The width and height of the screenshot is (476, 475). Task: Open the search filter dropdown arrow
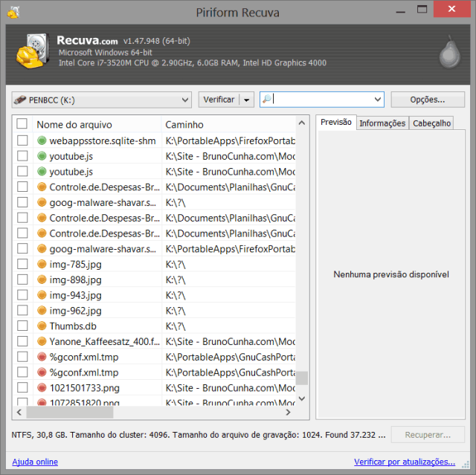click(x=377, y=100)
